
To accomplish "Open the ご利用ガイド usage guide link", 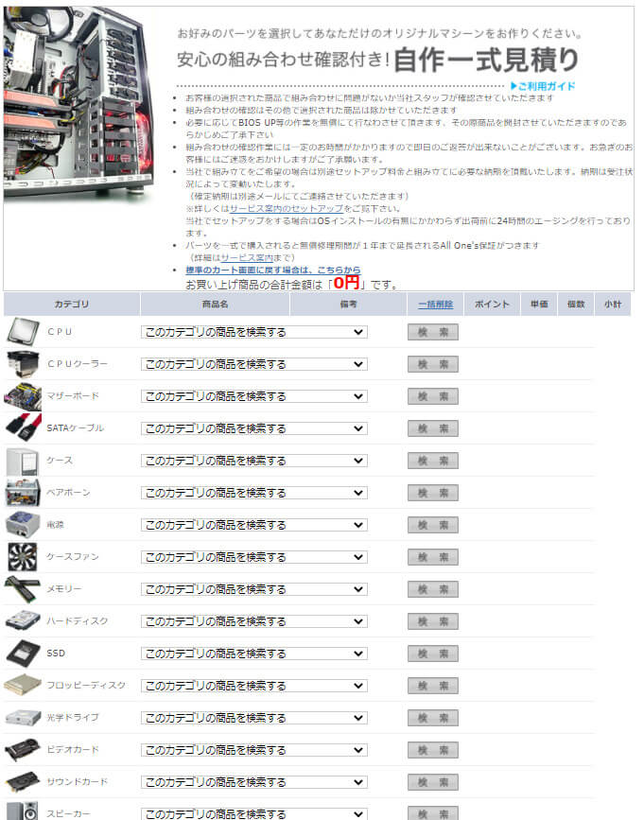I will [x=543, y=86].
